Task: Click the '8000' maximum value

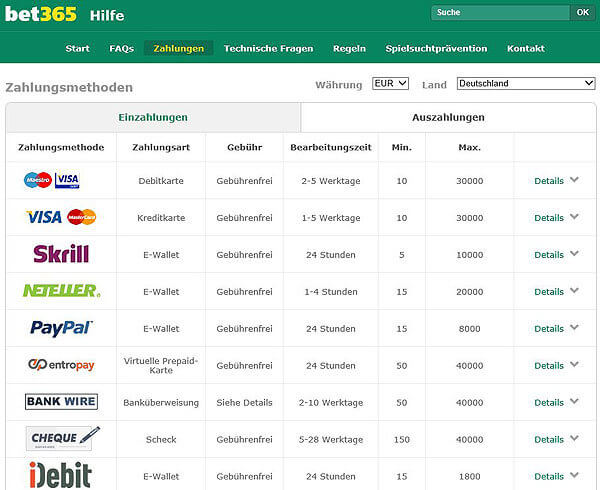Action: [470, 329]
